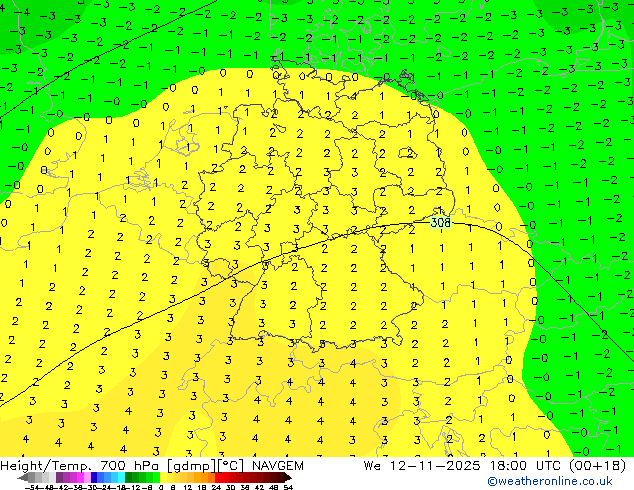The image size is (634, 490).
Task: Pick the bright red swatch in the legend
Action: 218,477
